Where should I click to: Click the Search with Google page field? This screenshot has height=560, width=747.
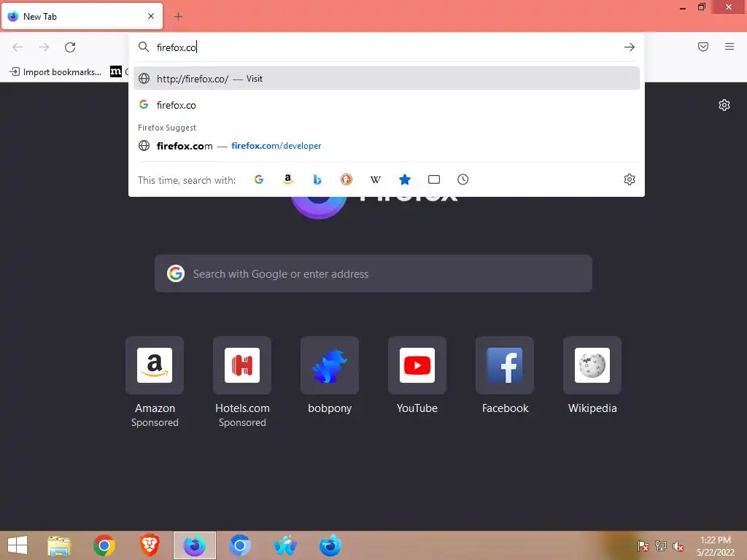373,274
